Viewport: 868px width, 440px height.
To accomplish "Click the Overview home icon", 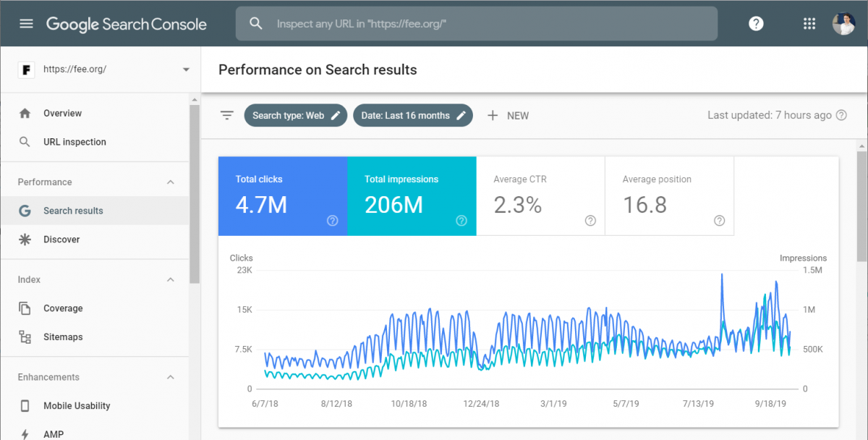I will tap(25, 113).
